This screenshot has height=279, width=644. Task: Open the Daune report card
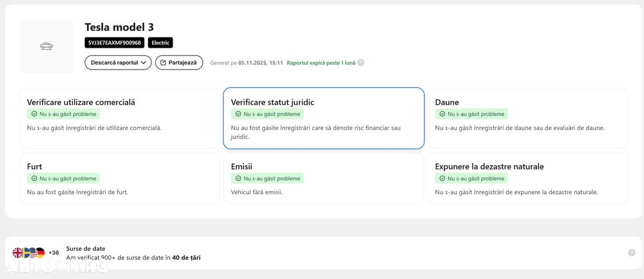527,118
